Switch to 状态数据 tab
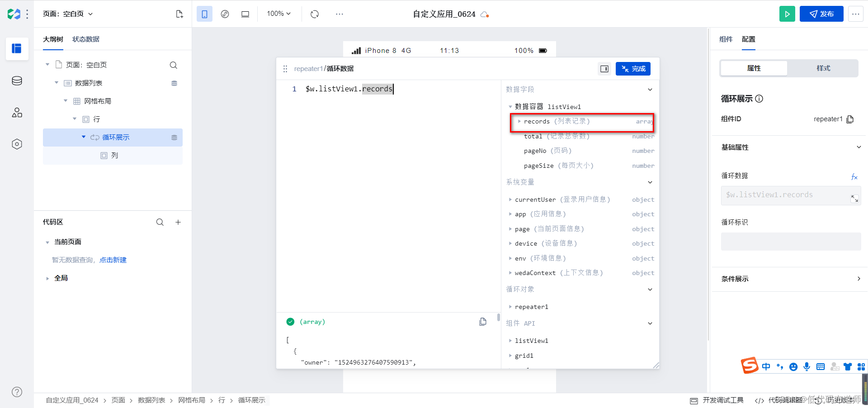Screen dimensions: 868x408 pyautogui.click(x=86, y=39)
